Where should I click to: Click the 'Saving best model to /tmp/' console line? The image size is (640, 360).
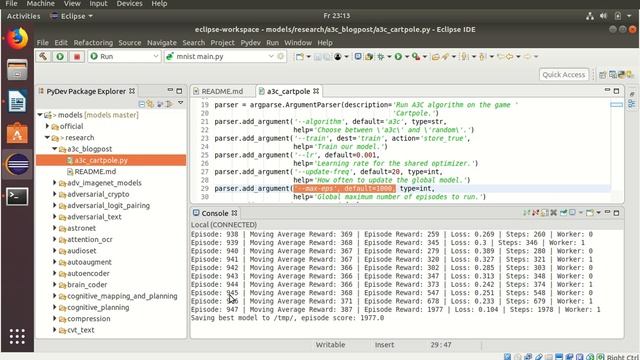point(287,318)
